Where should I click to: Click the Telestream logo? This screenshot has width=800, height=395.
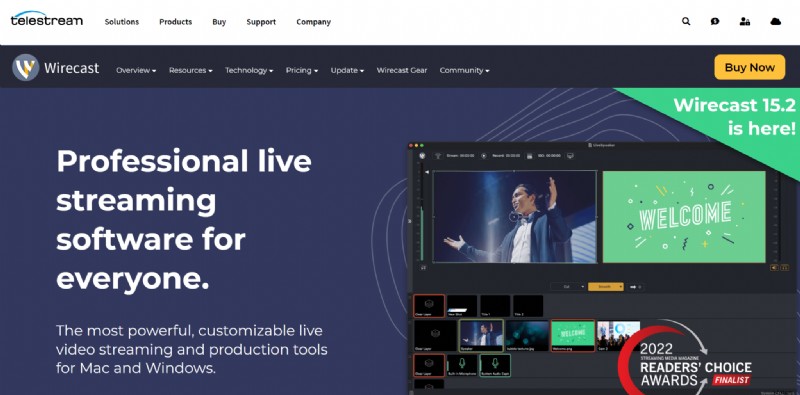click(x=46, y=19)
